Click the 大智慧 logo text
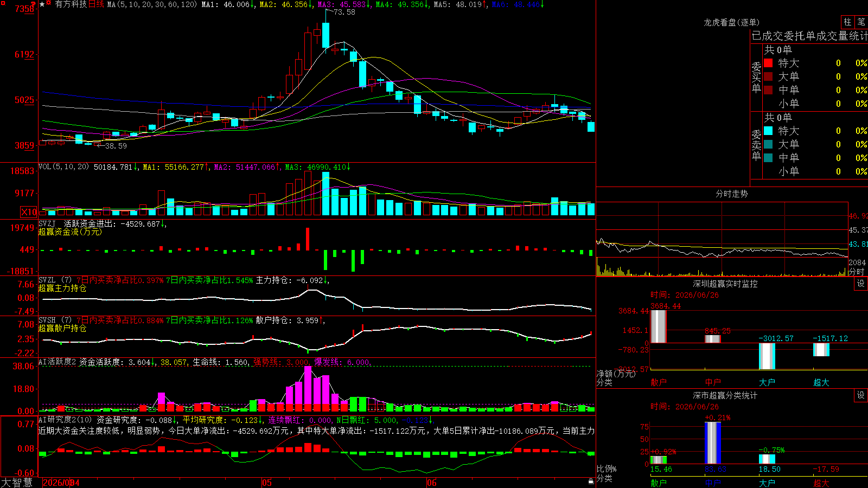This screenshot has height=488, width=868. pos(17,483)
